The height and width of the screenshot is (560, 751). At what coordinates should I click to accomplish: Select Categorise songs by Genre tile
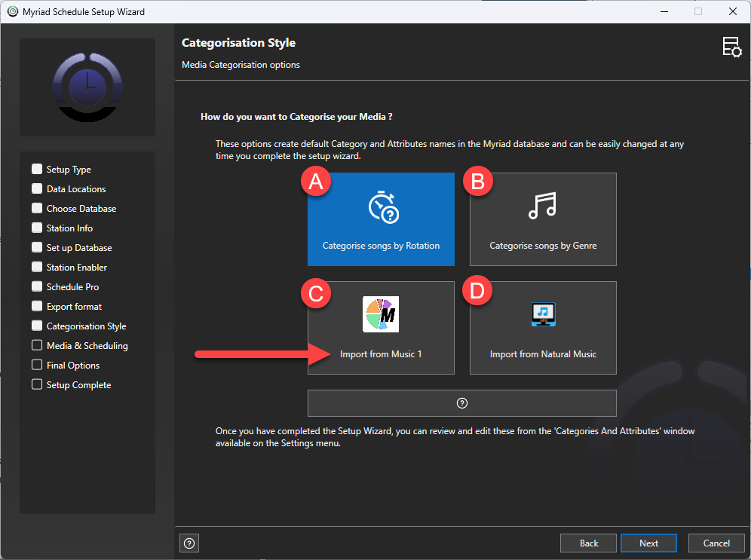pos(543,219)
